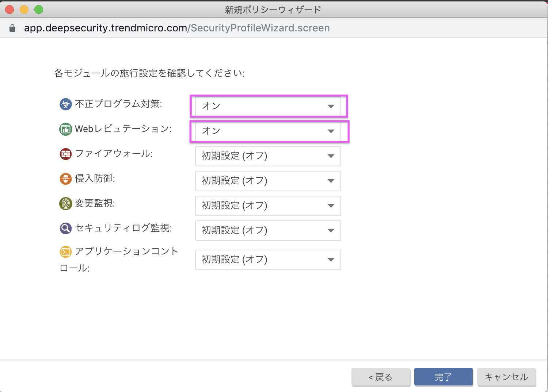Click the セキュリティログ監視 magnifier icon
This screenshot has height=392, width=548.
pos(65,228)
